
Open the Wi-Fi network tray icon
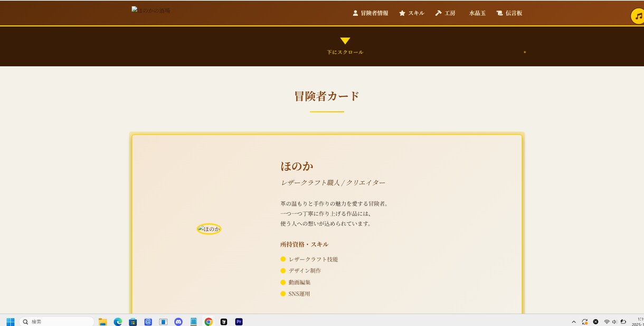(607, 322)
